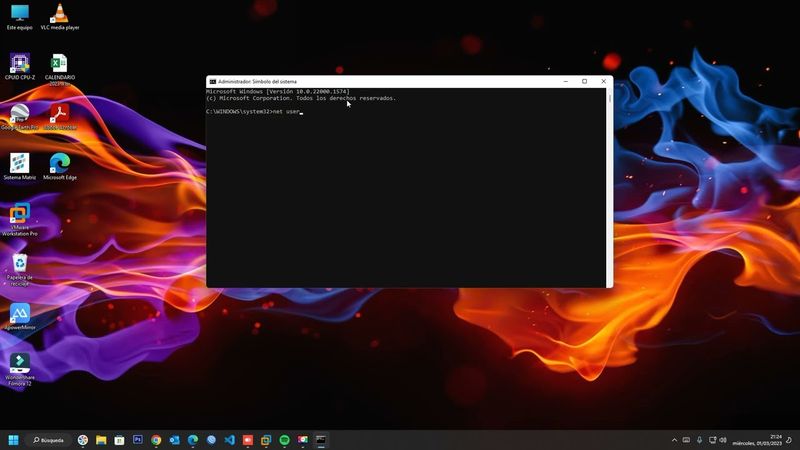Select the ApowerMirror desktop shortcut
800x450 pixels.
pyautogui.click(x=19, y=317)
